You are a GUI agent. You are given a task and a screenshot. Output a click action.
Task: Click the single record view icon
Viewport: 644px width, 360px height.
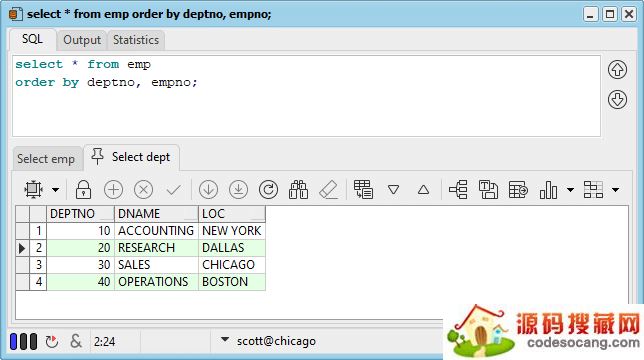[x=363, y=190]
